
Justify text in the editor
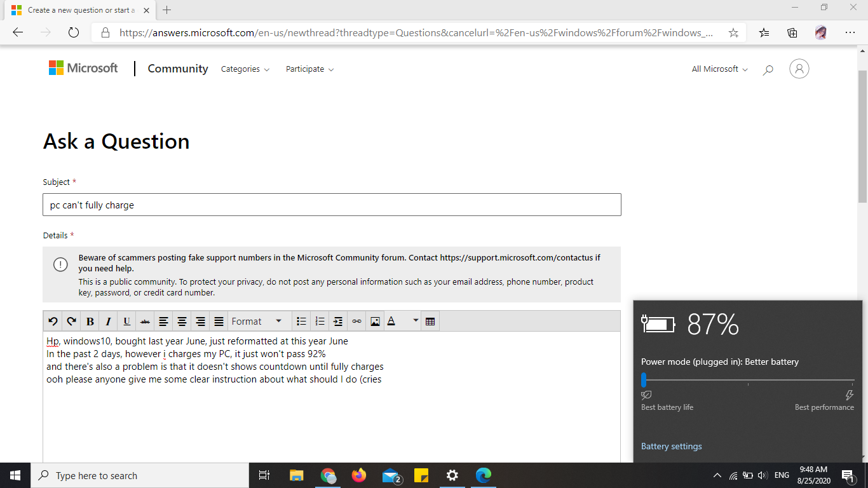click(x=219, y=322)
